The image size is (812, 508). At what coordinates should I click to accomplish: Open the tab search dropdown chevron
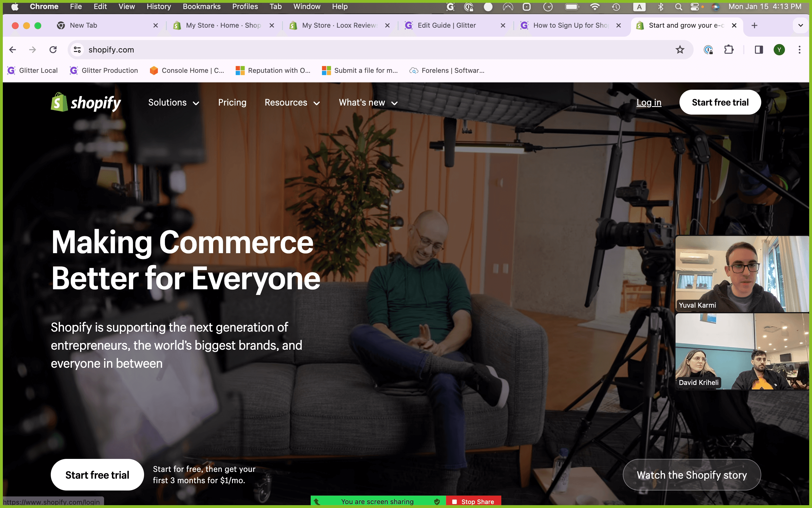801,25
